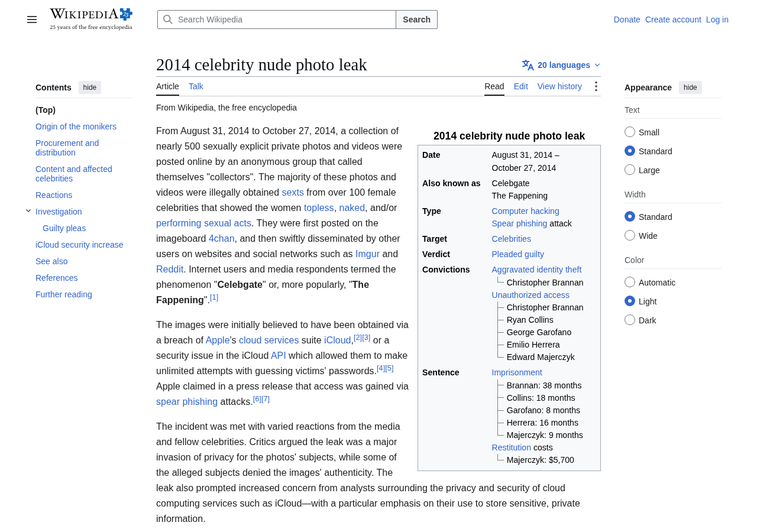Open the cloud services link
This screenshot has width=757, height=532.
tap(268, 340)
